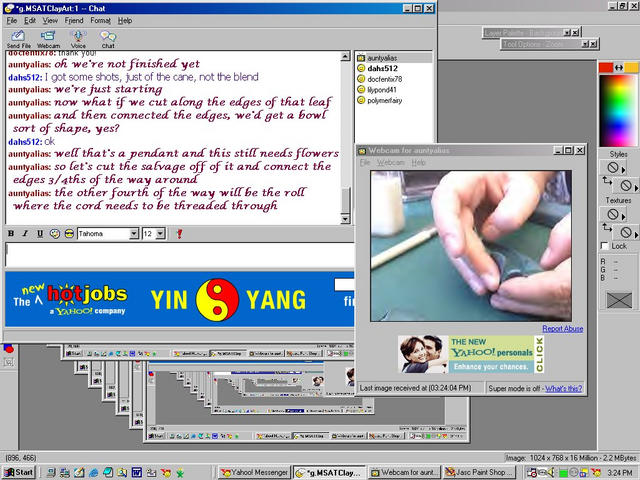This screenshot has height=480, width=640.
Task: Click the webcam icon beside auntyalias
Action: pyautogui.click(x=361, y=58)
